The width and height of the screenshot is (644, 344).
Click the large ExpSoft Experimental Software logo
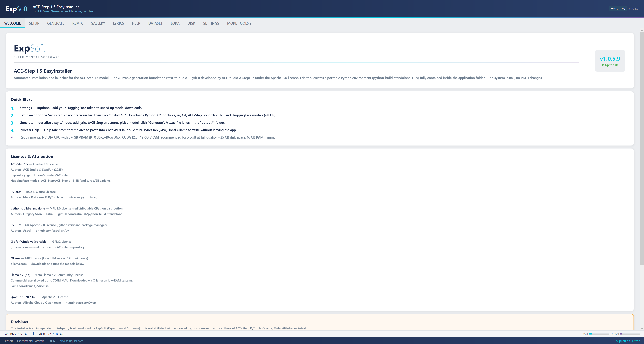coord(36,51)
